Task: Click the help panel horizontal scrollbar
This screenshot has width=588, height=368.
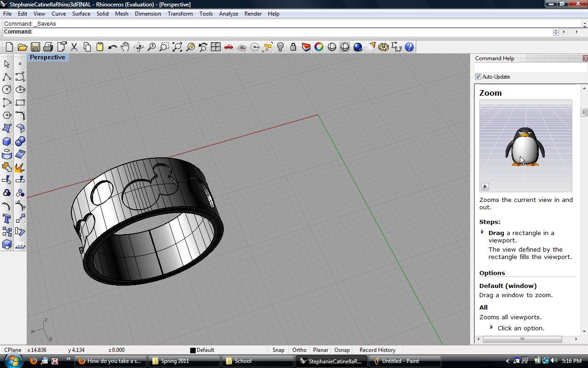Action: click(522, 339)
